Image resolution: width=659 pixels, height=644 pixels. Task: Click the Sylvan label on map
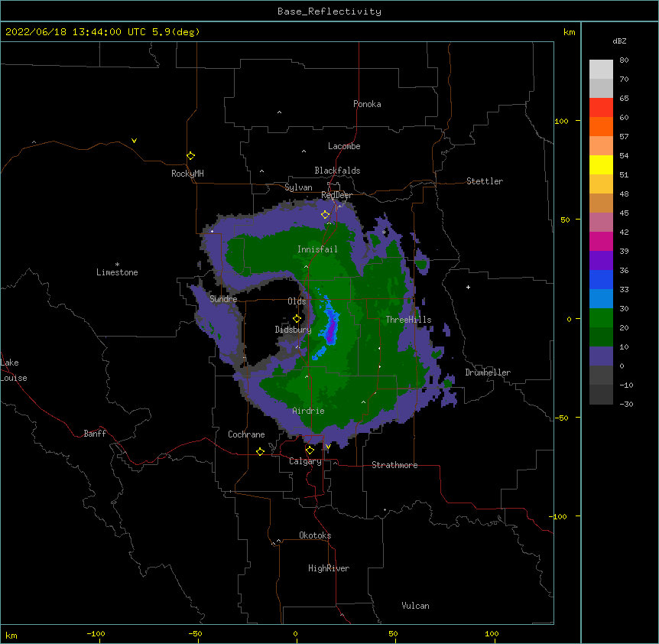coord(298,187)
